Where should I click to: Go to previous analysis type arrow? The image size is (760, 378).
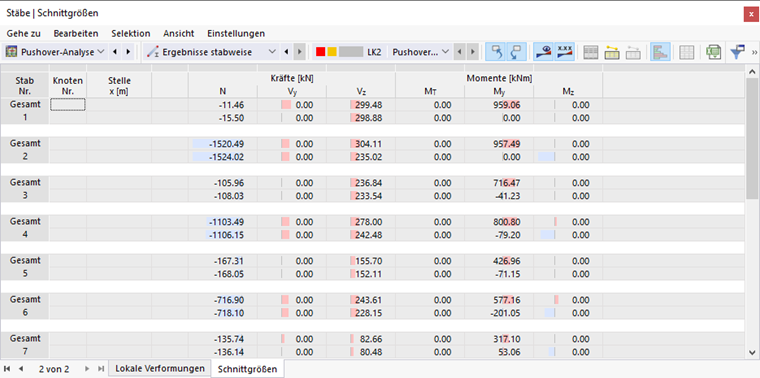coord(115,52)
